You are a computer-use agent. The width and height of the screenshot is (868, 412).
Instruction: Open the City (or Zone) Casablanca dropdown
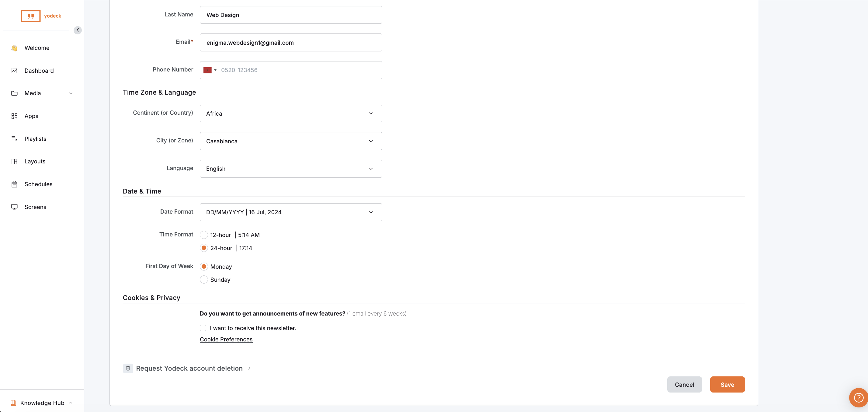[x=291, y=141]
